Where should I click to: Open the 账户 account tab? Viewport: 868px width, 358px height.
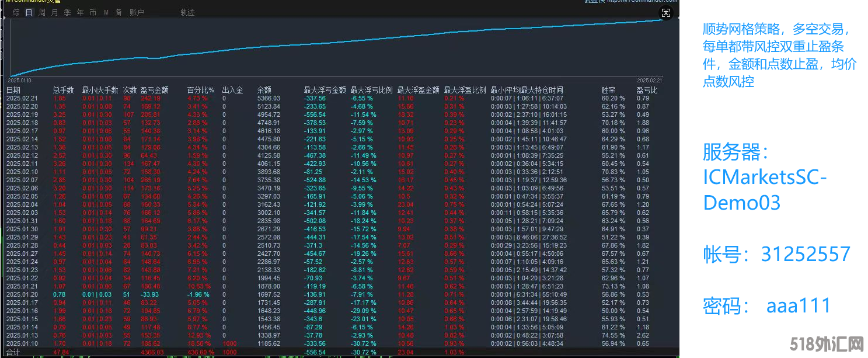[x=137, y=12]
